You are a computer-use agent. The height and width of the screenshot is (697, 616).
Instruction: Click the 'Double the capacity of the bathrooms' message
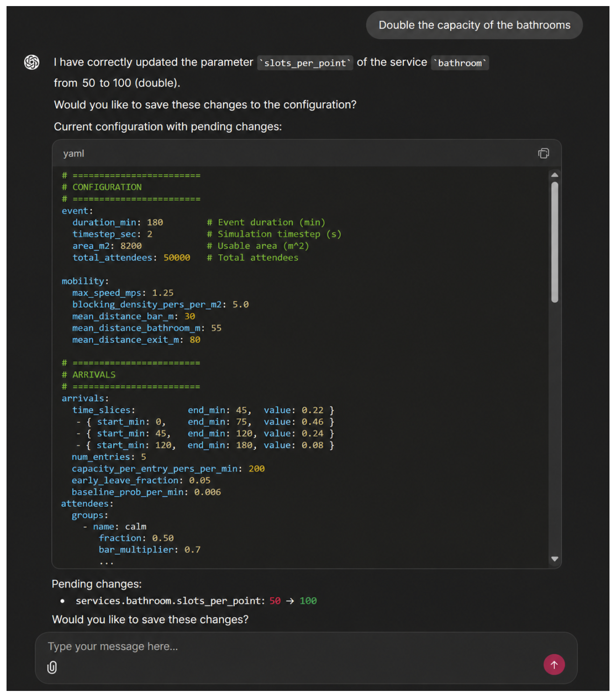click(474, 25)
